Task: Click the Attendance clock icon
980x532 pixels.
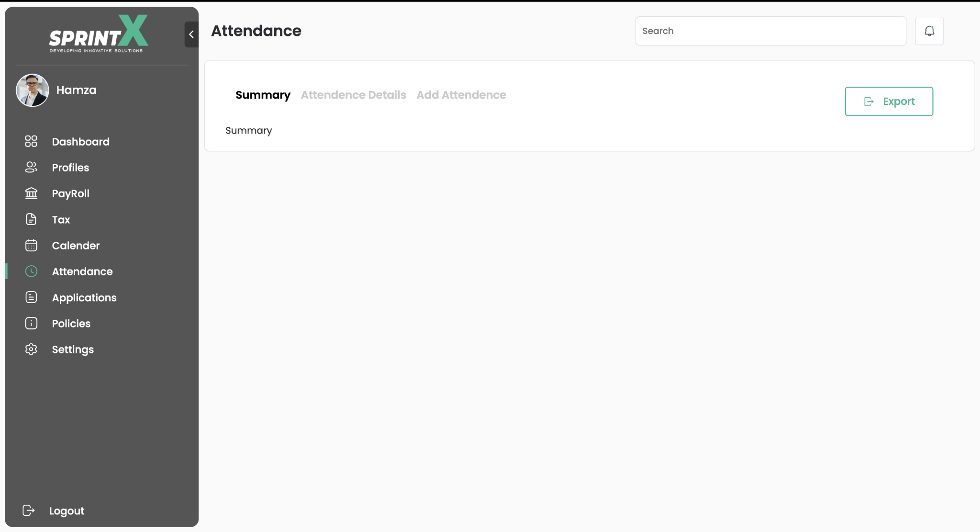Action: point(31,272)
